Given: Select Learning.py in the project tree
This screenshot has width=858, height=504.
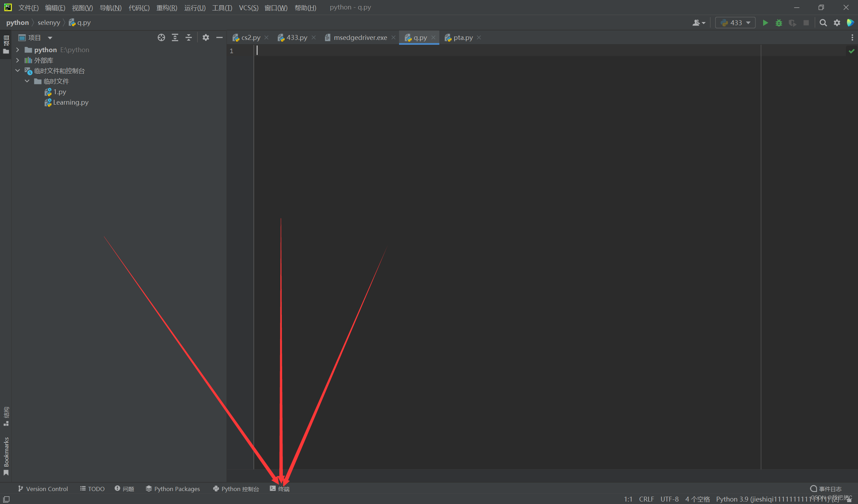Looking at the screenshot, I should pyautogui.click(x=67, y=103).
